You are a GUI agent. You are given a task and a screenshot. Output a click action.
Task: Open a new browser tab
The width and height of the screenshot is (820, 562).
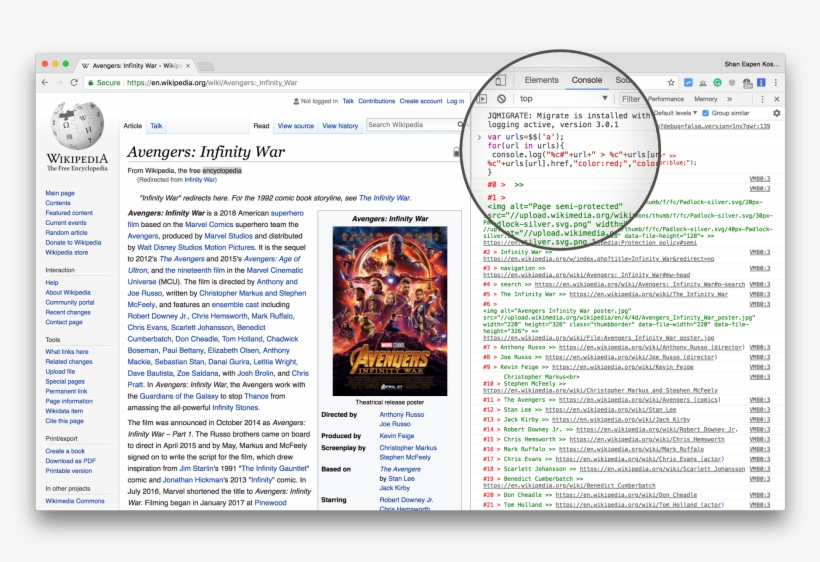point(206,66)
